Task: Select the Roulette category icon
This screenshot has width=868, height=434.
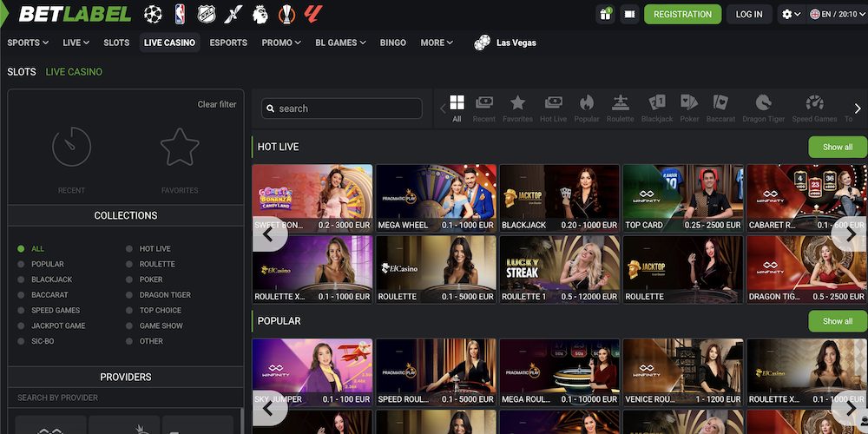Action: [x=620, y=102]
